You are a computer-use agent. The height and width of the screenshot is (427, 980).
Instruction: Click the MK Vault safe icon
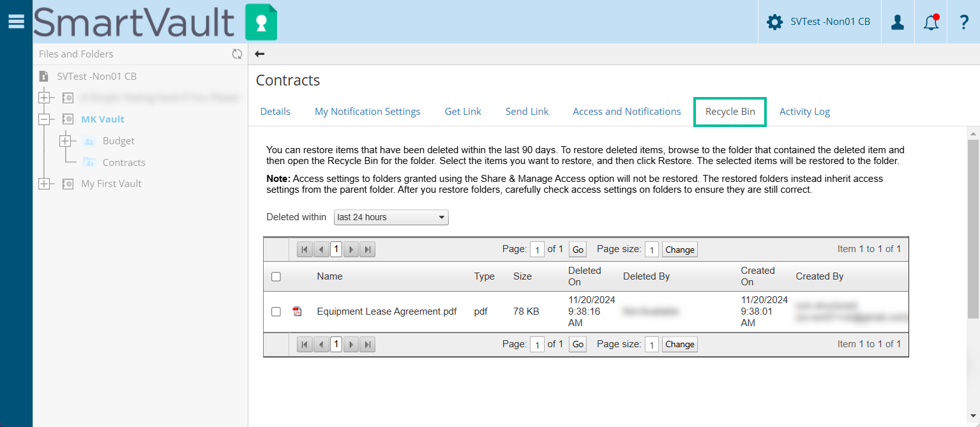[x=68, y=119]
